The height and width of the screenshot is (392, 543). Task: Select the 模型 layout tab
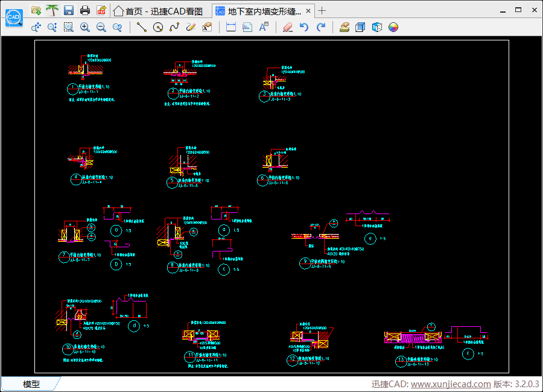[x=31, y=384]
